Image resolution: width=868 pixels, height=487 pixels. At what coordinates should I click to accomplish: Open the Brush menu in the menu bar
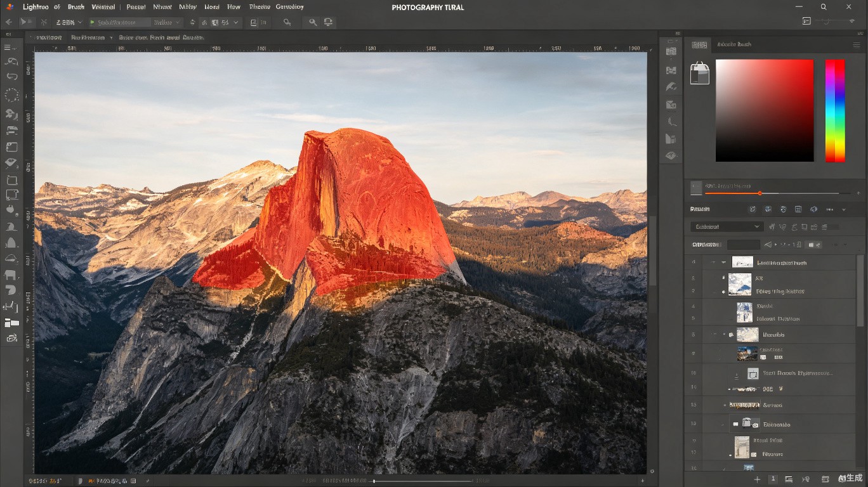tap(76, 7)
